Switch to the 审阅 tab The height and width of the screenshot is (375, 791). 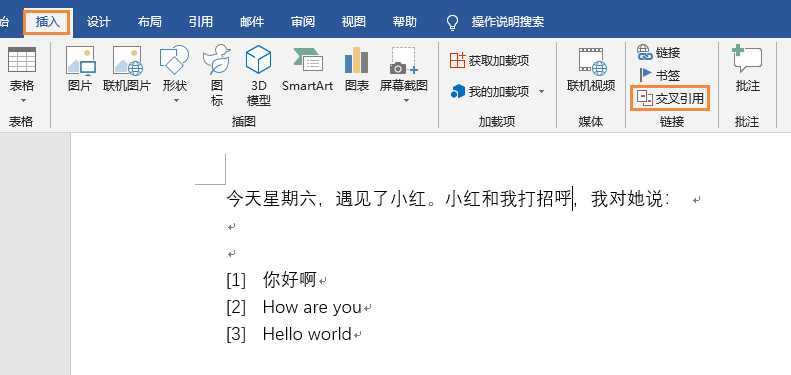[303, 22]
